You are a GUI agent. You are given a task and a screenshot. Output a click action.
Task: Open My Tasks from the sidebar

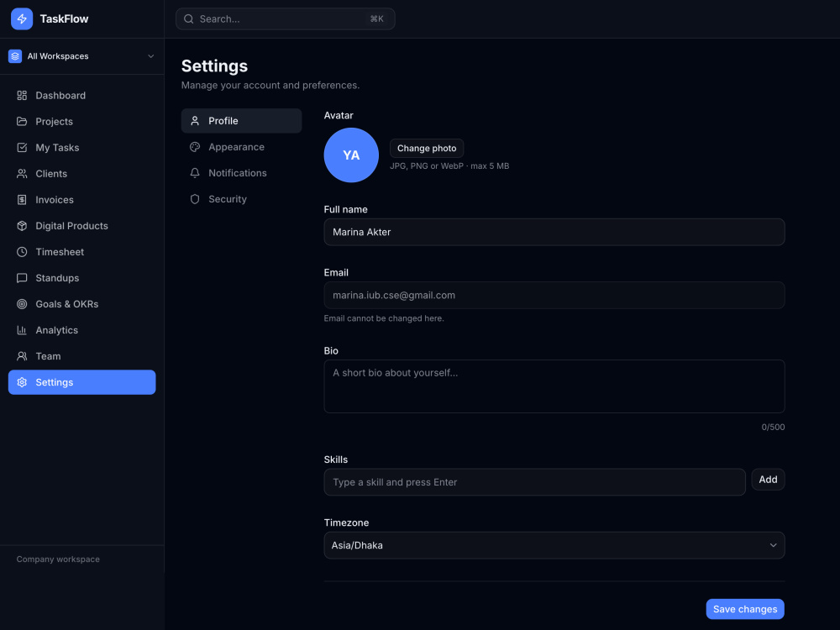tap(82, 147)
